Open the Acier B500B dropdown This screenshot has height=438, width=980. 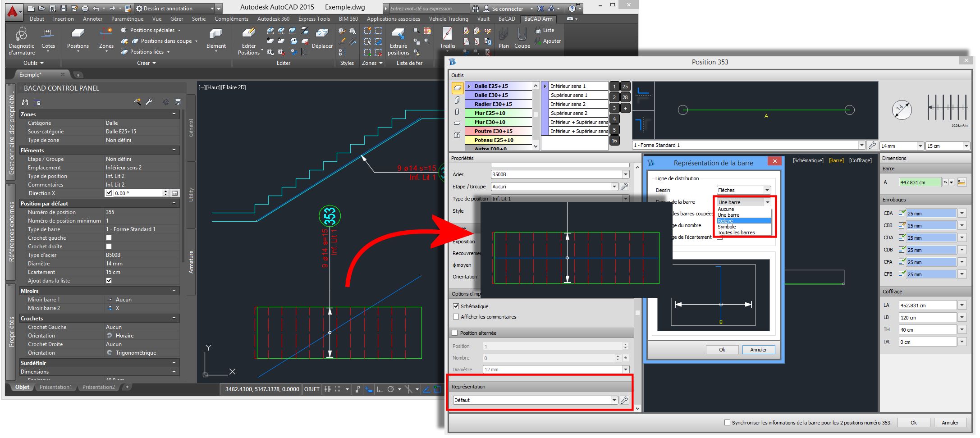[x=625, y=174]
